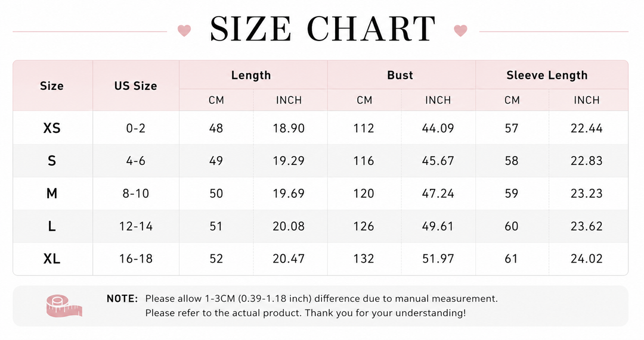Select the XS size row label
The image size is (644, 340).
point(52,128)
